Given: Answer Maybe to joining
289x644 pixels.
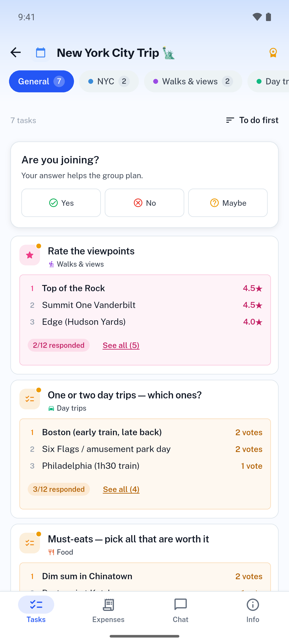Looking at the screenshot, I should (x=228, y=203).
